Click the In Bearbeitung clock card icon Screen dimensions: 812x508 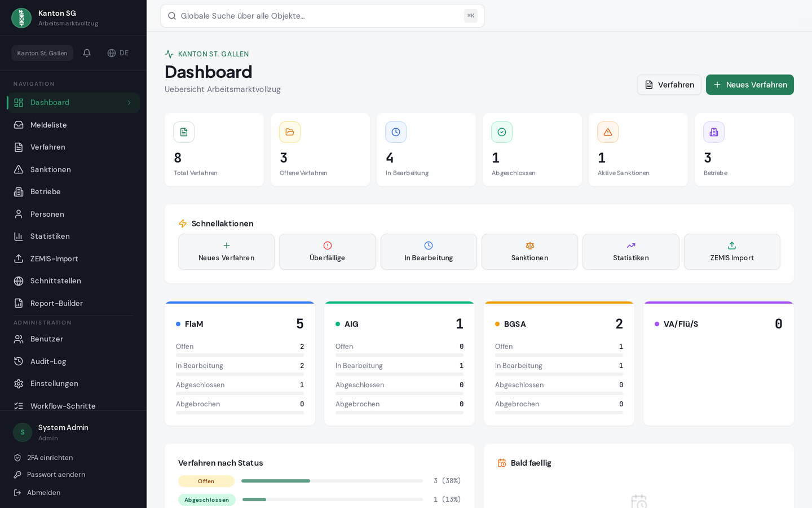click(396, 132)
